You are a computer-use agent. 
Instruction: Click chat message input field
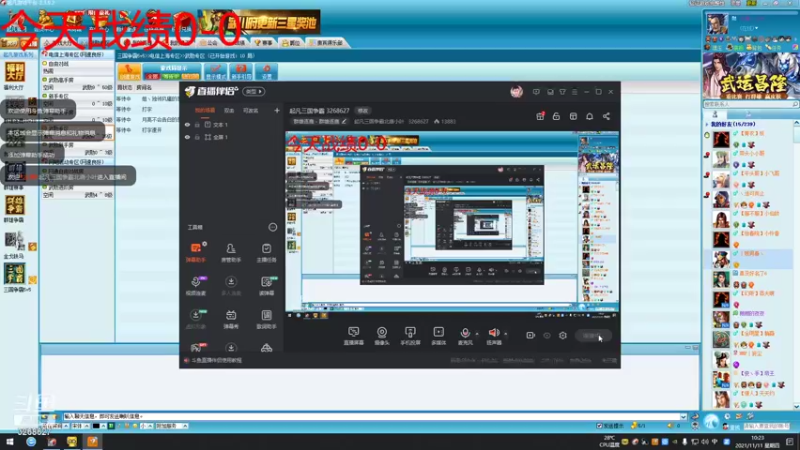371,416
